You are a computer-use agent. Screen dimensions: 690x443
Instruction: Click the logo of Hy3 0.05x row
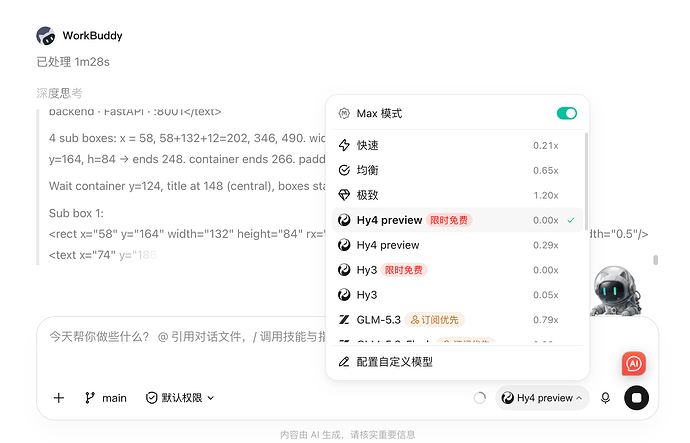[x=344, y=295]
